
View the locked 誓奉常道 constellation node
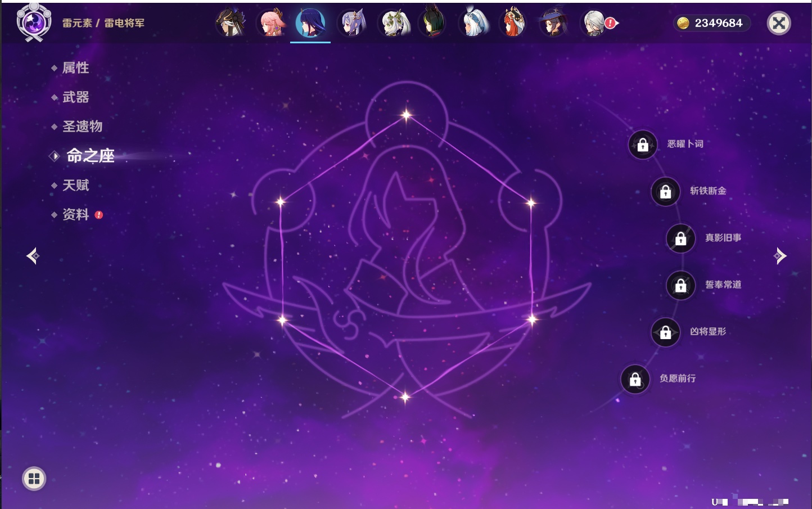click(x=681, y=286)
